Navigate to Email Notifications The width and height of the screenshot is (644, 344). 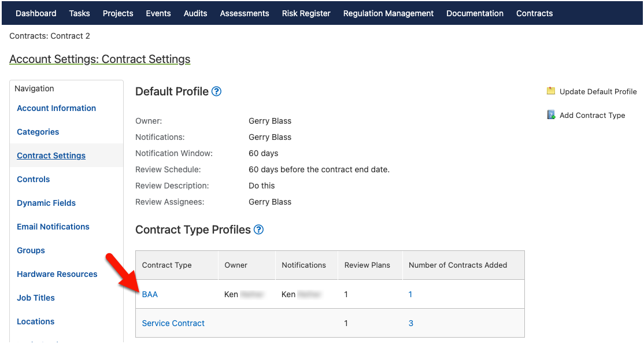click(x=53, y=227)
